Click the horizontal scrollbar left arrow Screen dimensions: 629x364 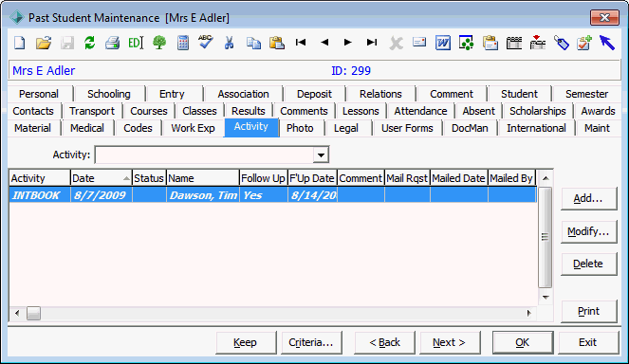tap(17, 313)
